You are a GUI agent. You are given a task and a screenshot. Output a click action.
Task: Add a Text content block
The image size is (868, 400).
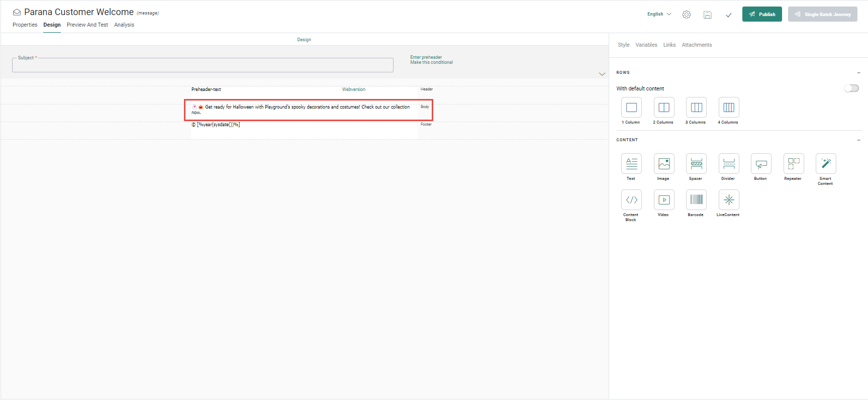pos(631,164)
